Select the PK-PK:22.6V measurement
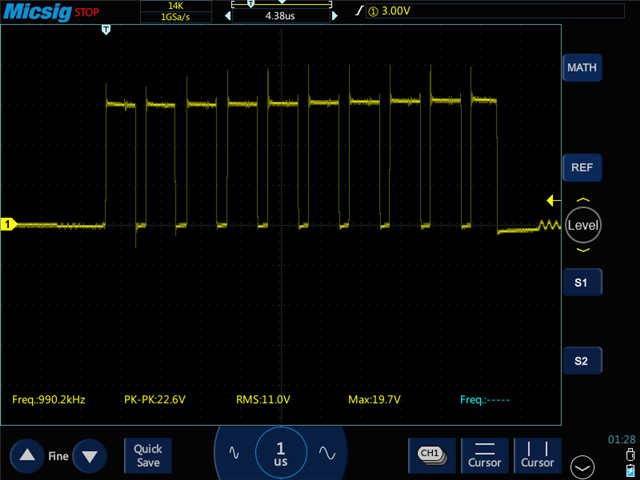 click(155, 399)
